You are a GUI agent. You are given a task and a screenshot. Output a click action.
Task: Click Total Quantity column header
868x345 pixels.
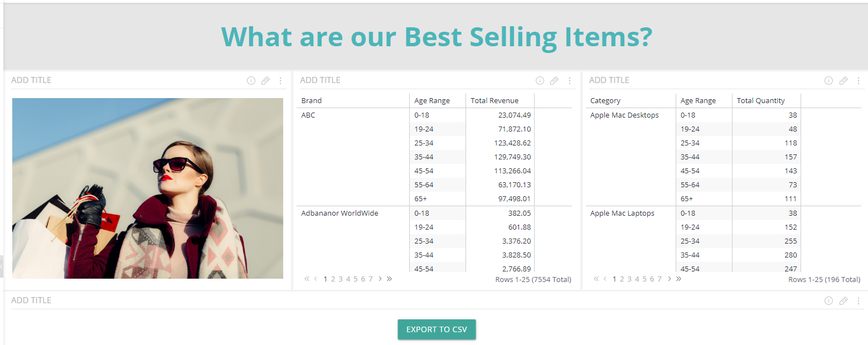[x=760, y=101]
